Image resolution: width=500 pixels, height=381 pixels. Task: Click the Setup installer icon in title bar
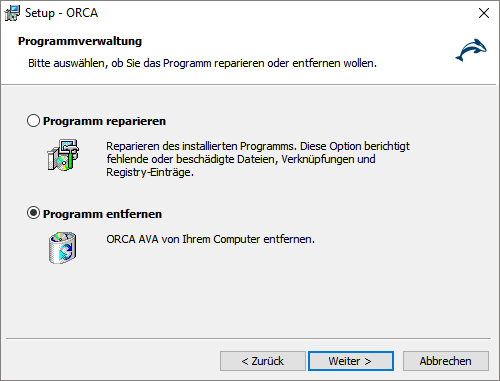[12, 13]
